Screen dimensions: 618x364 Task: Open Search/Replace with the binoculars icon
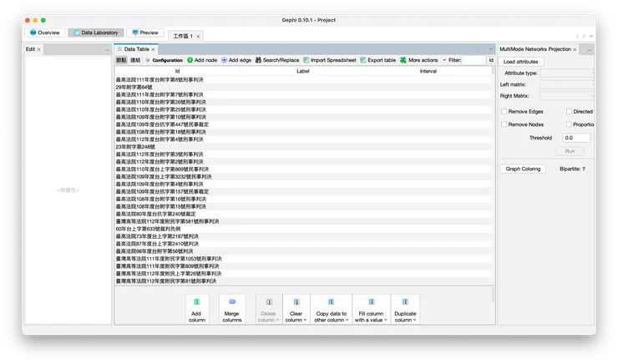[277, 60]
